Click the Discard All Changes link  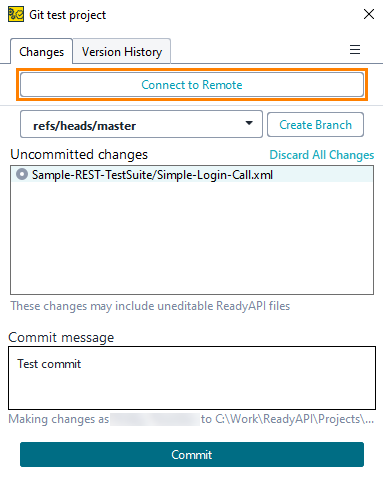(322, 155)
